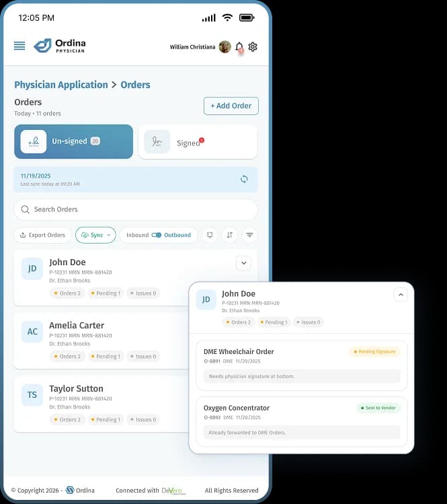Check the Wi-Fi status icon
This screenshot has width=447, height=504.
click(x=227, y=17)
